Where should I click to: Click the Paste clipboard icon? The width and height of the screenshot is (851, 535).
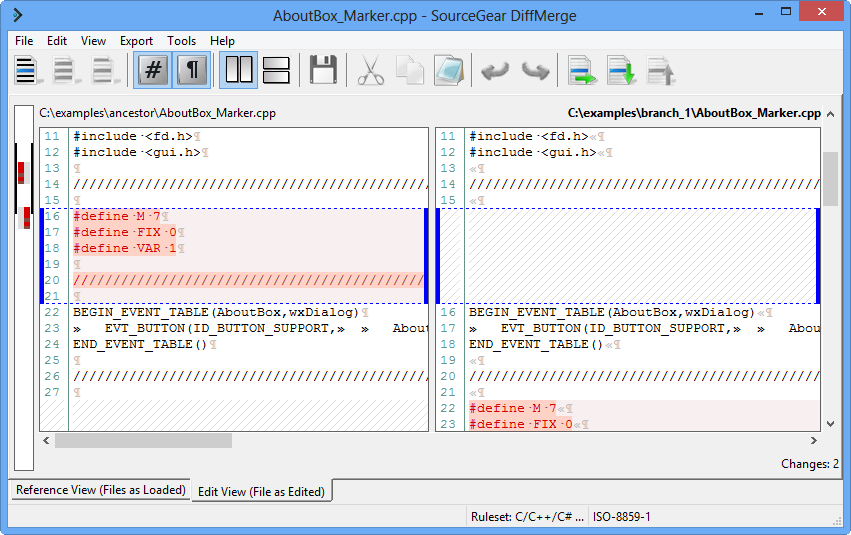pos(449,71)
